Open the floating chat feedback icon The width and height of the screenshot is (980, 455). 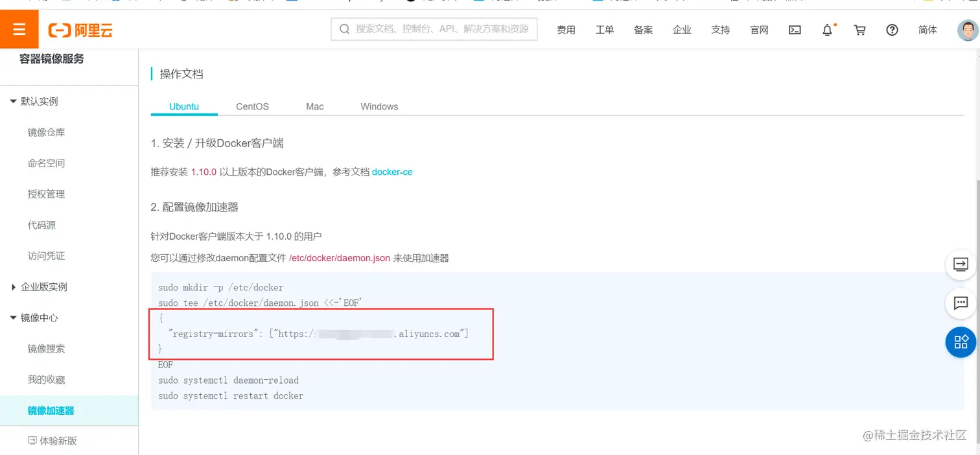(x=961, y=303)
